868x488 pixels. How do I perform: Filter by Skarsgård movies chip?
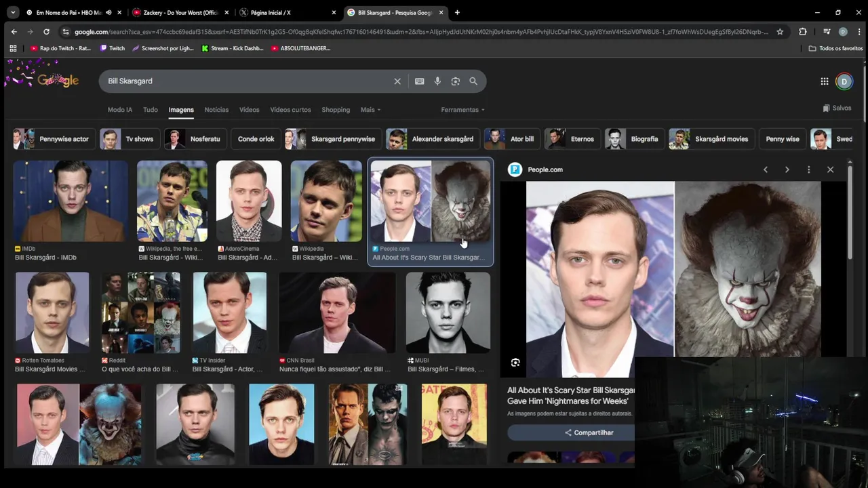pyautogui.click(x=711, y=139)
